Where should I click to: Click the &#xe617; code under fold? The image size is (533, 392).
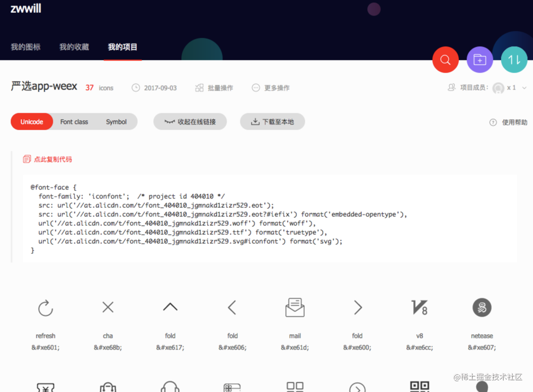point(170,347)
